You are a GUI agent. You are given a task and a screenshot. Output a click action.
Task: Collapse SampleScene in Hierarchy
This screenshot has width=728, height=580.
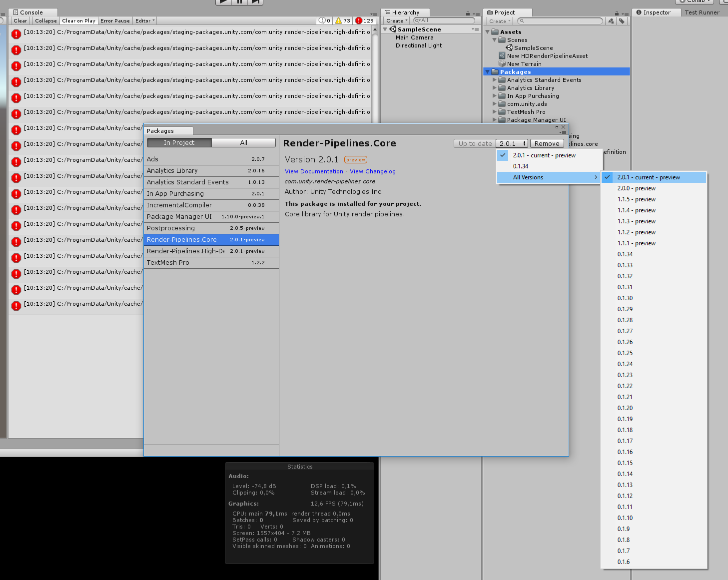coord(385,29)
